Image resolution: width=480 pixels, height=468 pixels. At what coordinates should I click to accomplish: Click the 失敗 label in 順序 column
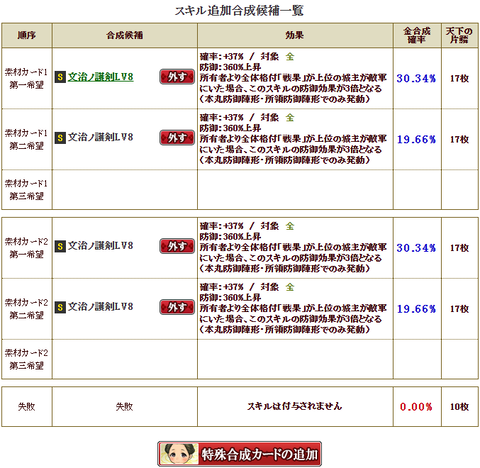27,407
